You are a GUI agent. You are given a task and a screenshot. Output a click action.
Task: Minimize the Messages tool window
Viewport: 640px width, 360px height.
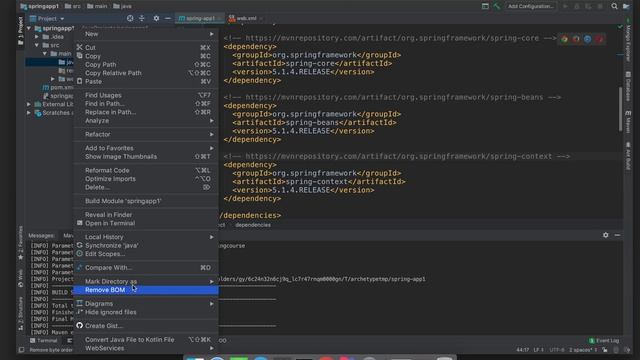click(617, 235)
